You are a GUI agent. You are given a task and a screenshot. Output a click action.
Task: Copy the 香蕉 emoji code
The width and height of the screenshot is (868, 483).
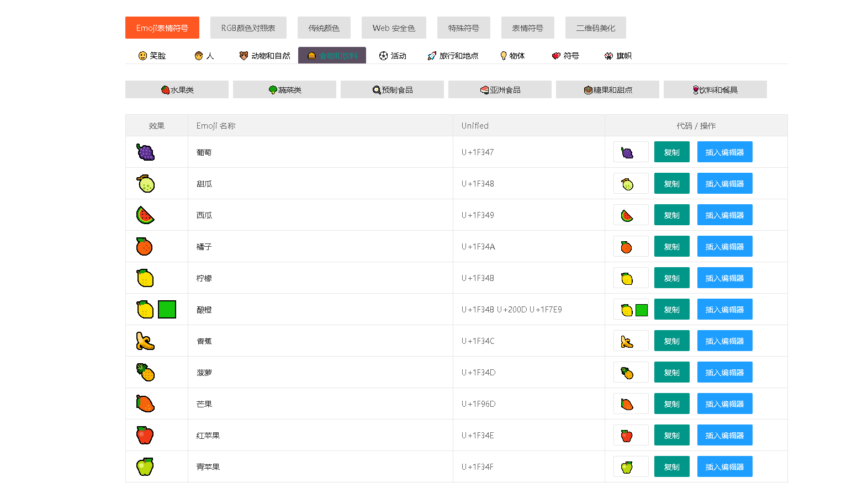672,341
